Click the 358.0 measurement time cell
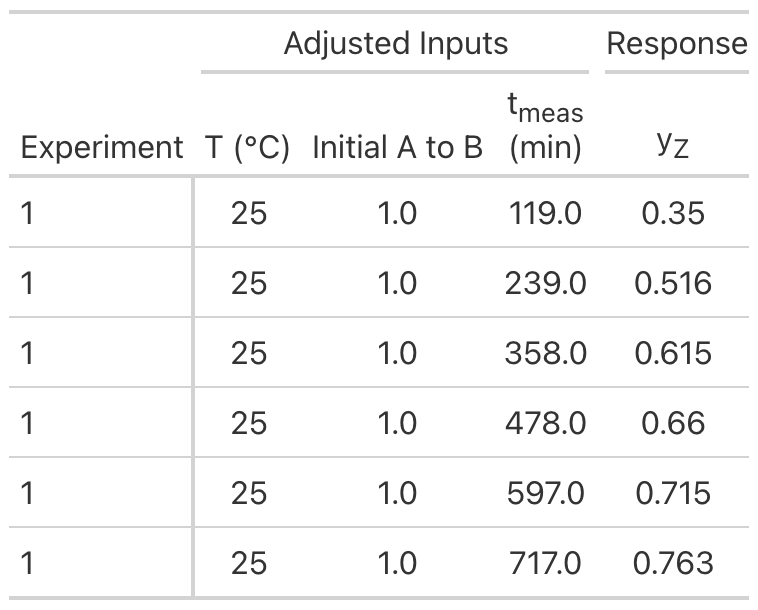 545,353
